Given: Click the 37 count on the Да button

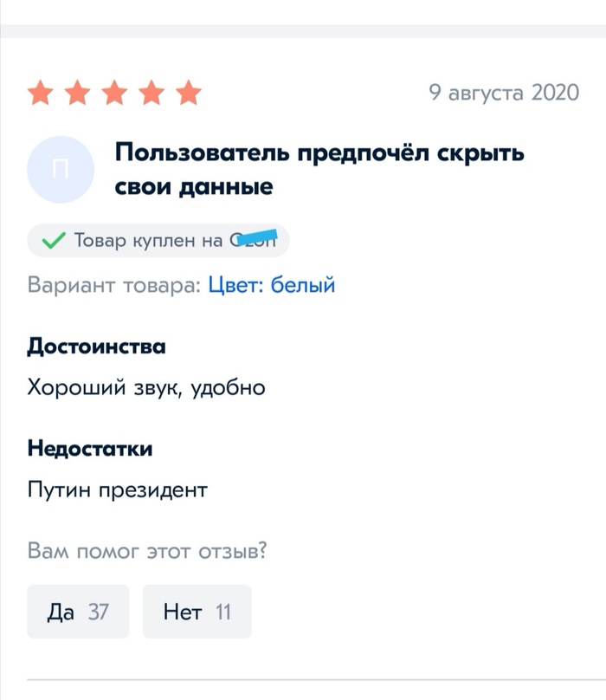Looking at the screenshot, I should (98, 612).
